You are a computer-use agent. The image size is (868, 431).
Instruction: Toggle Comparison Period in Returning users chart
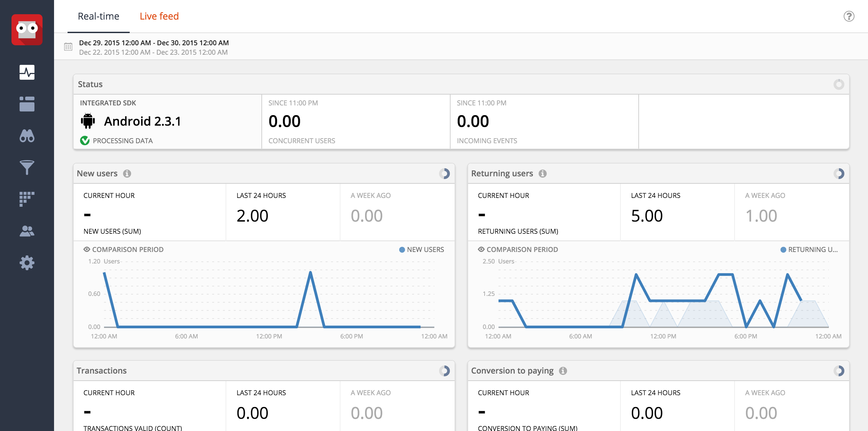(x=518, y=250)
